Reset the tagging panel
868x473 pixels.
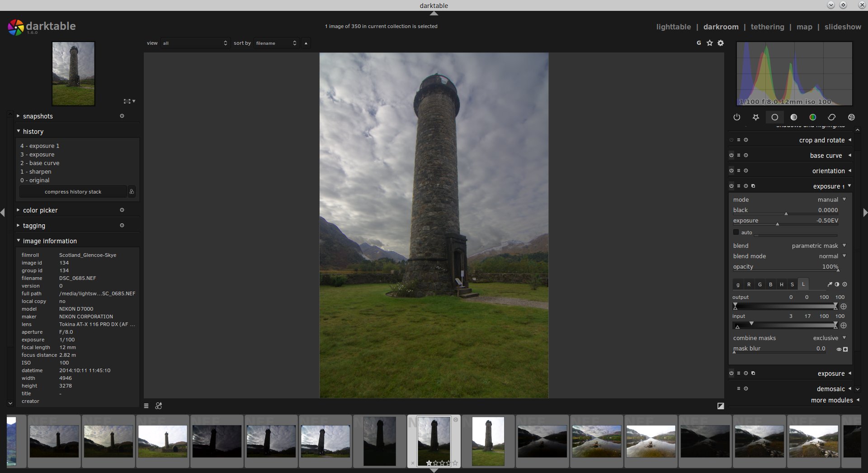coord(122,225)
